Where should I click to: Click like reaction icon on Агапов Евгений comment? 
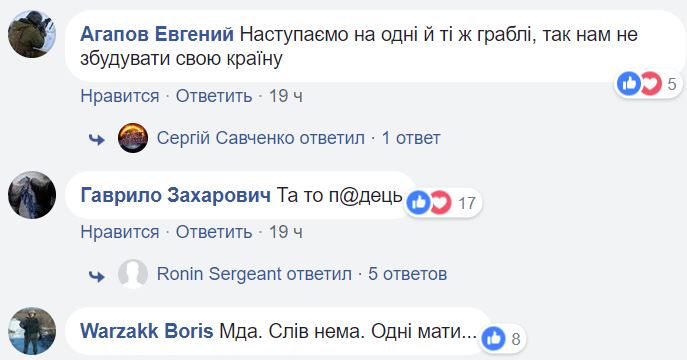[x=629, y=83]
